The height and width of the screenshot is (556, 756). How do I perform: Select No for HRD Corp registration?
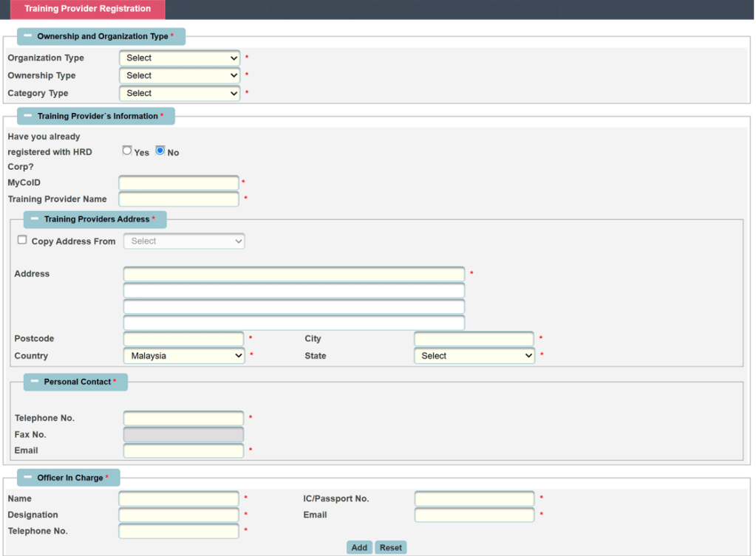[160, 151]
